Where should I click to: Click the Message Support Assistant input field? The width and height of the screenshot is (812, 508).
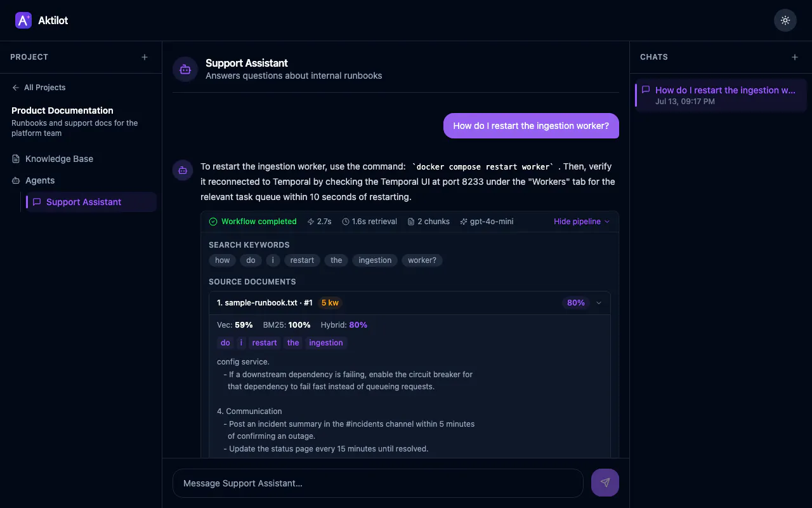378,483
